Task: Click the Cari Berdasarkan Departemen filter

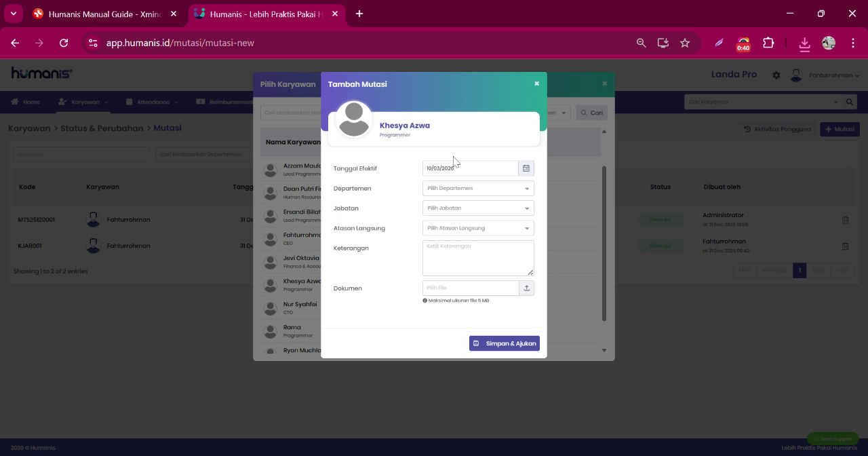Action: pyautogui.click(x=203, y=154)
